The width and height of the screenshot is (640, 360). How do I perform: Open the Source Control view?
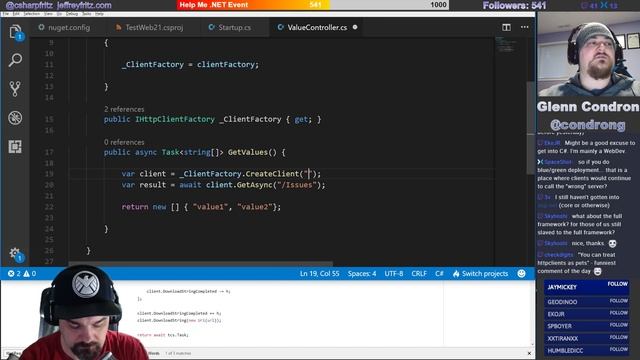click(15, 89)
